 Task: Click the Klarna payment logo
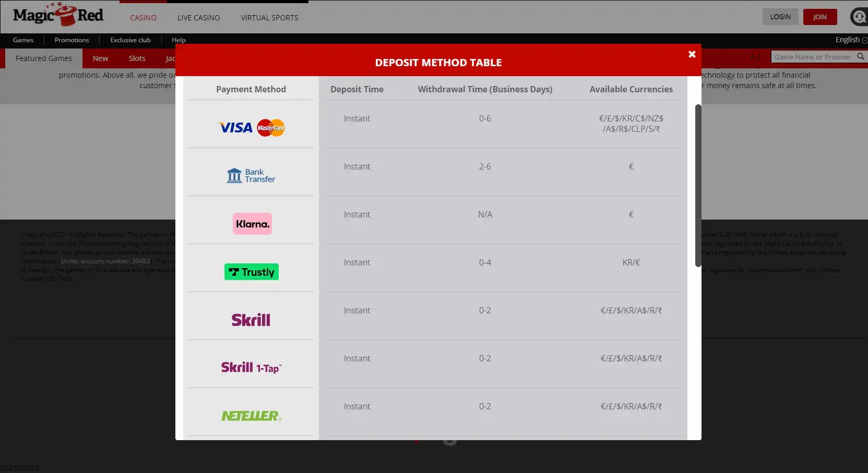click(252, 224)
